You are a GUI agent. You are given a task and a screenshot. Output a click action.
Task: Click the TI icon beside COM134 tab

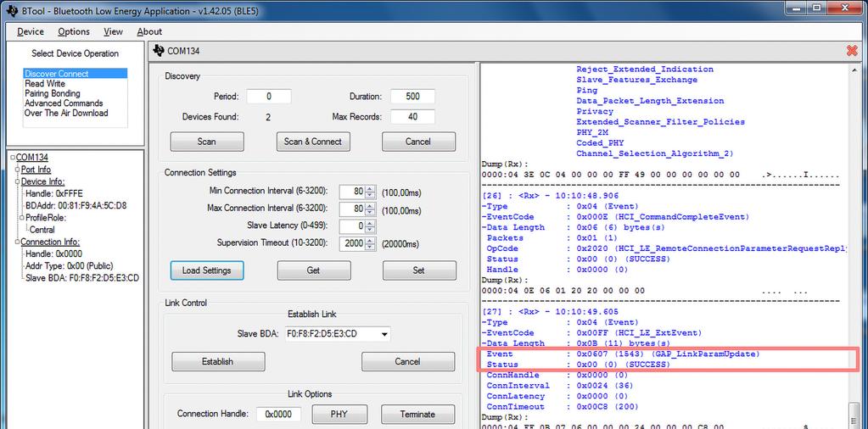(x=159, y=51)
